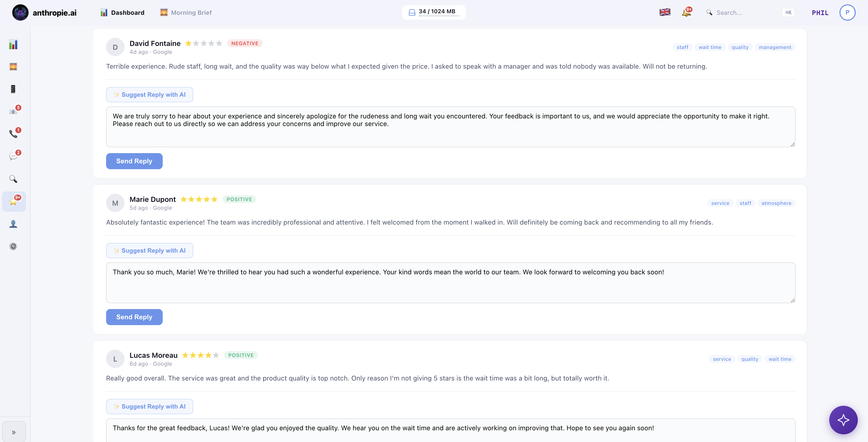Click Marie Dupont's avatar circle M
The width and height of the screenshot is (868, 442).
(115, 203)
